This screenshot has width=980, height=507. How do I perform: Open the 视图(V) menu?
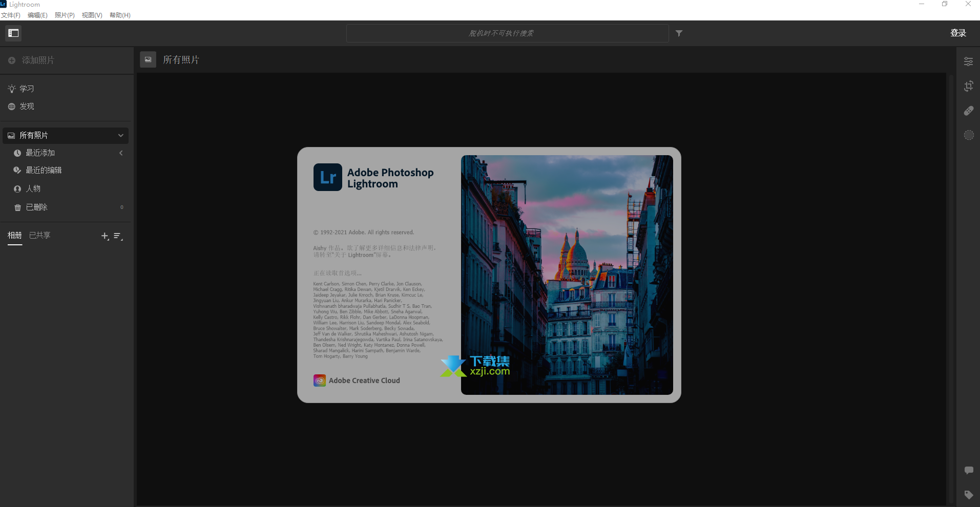point(92,15)
